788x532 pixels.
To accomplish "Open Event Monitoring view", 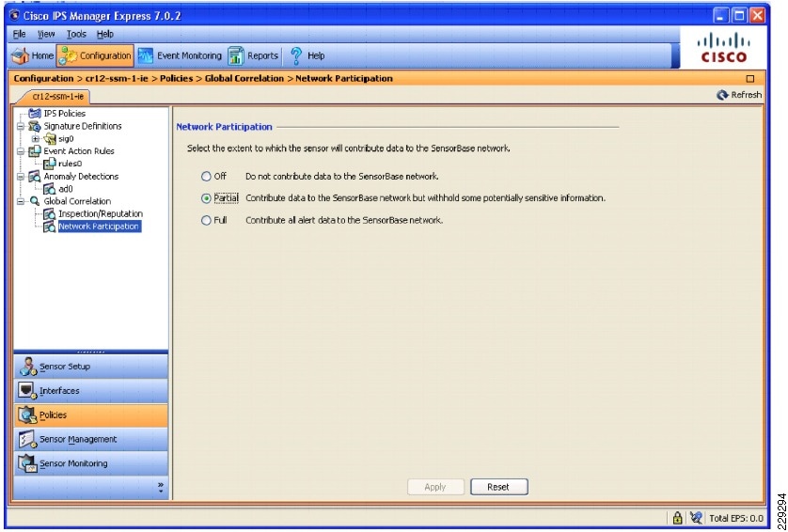I will click(180, 55).
